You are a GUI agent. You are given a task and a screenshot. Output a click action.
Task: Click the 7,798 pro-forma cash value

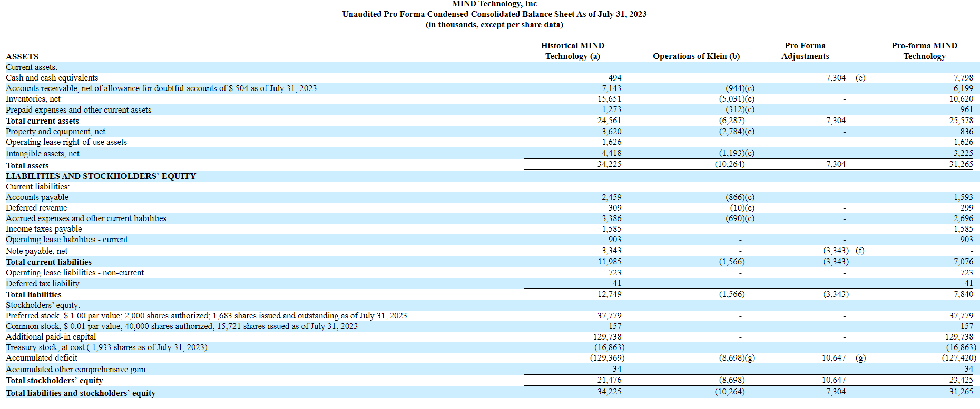click(x=963, y=78)
